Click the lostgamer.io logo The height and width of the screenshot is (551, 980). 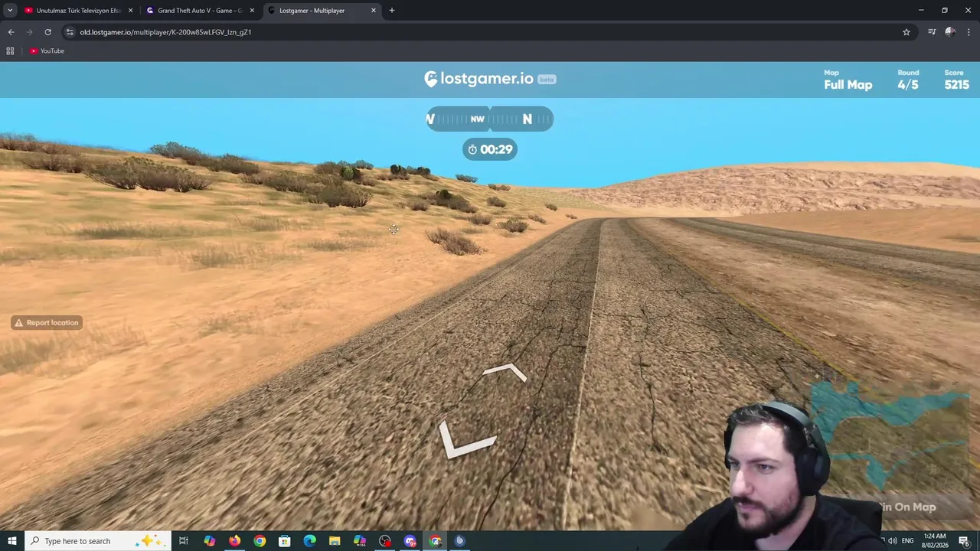[479, 79]
